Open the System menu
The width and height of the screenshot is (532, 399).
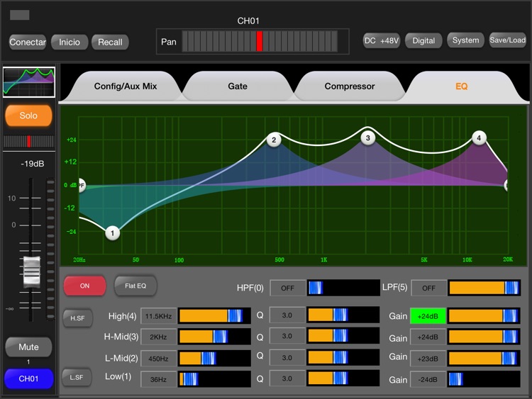click(465, 40)
